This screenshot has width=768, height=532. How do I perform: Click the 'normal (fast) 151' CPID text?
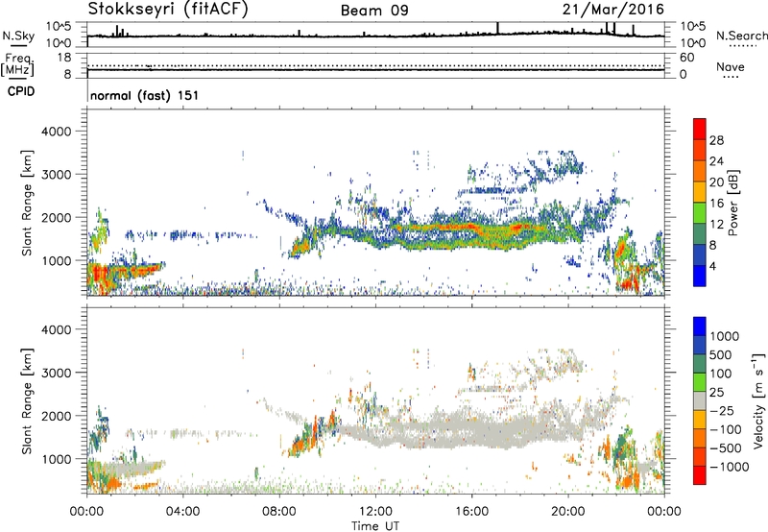point(145,95)
